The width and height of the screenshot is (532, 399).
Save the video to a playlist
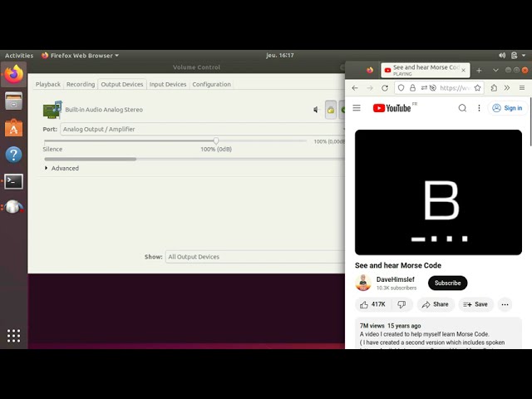pyautogui.click(x=475, y=304)
